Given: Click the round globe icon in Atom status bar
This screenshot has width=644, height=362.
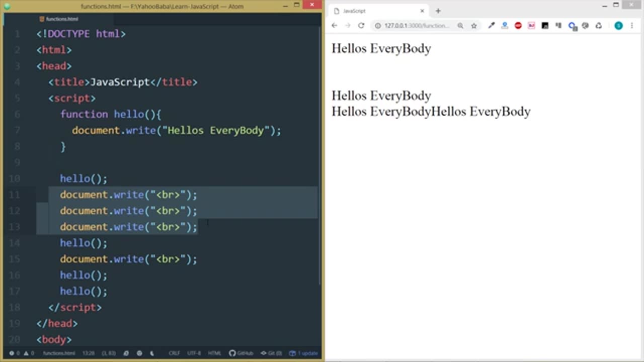Looking at the screenshot, I should coord(139,353).
